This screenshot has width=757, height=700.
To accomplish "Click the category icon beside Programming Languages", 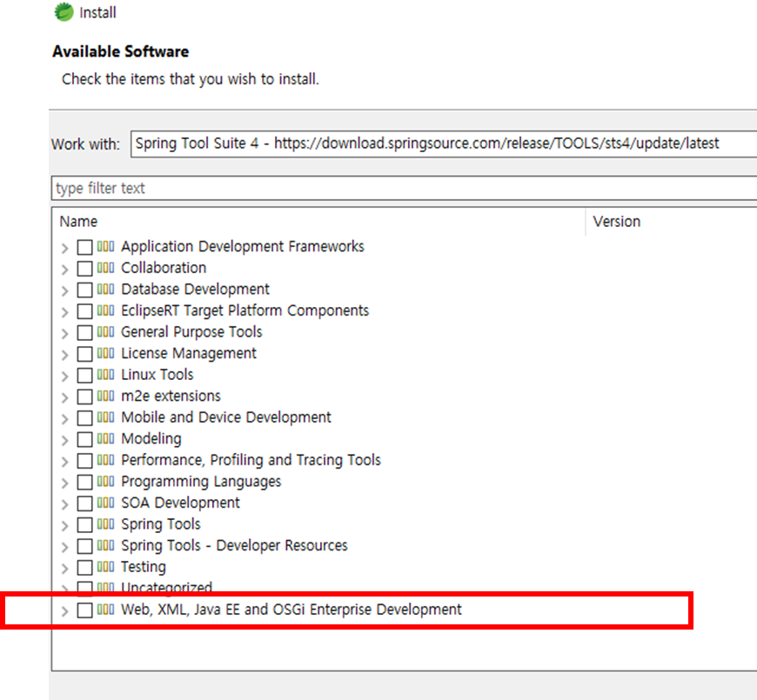I will pos(105,482).
